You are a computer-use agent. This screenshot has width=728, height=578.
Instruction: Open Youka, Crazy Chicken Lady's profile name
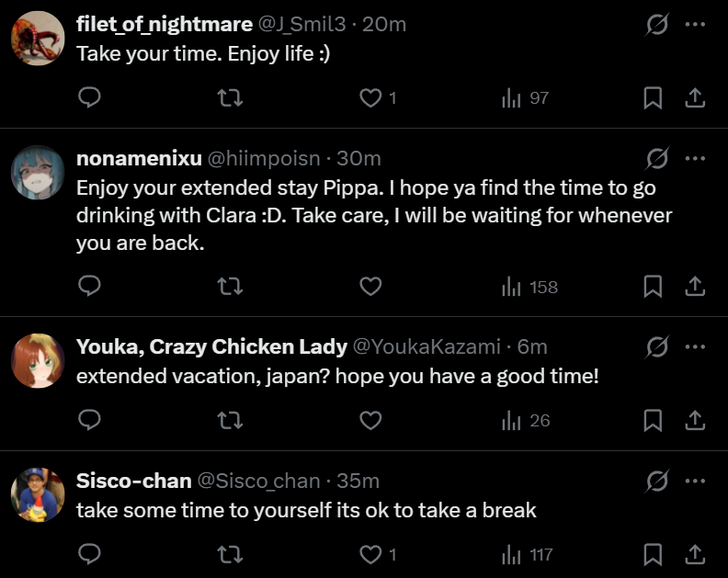[211, 346]
